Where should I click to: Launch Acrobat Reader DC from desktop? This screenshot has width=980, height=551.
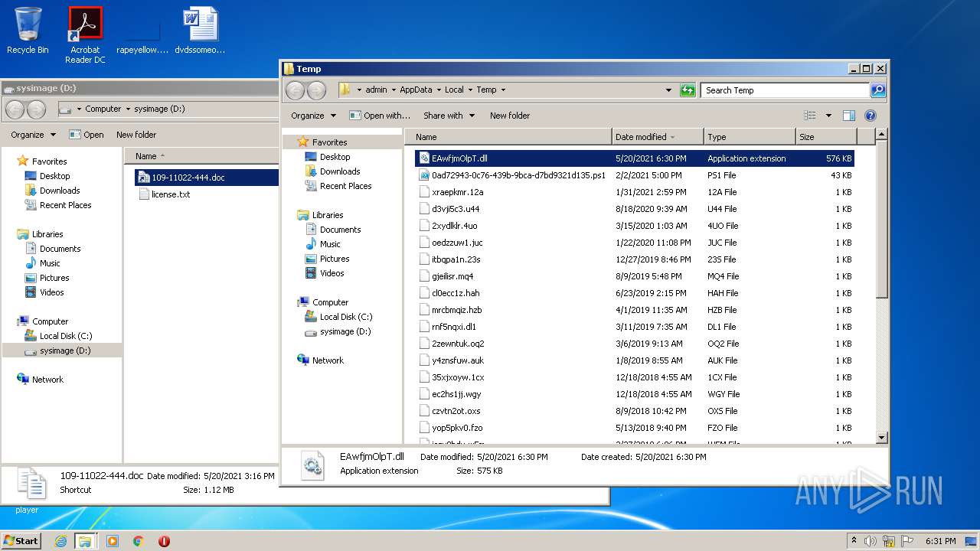[85, 35]
